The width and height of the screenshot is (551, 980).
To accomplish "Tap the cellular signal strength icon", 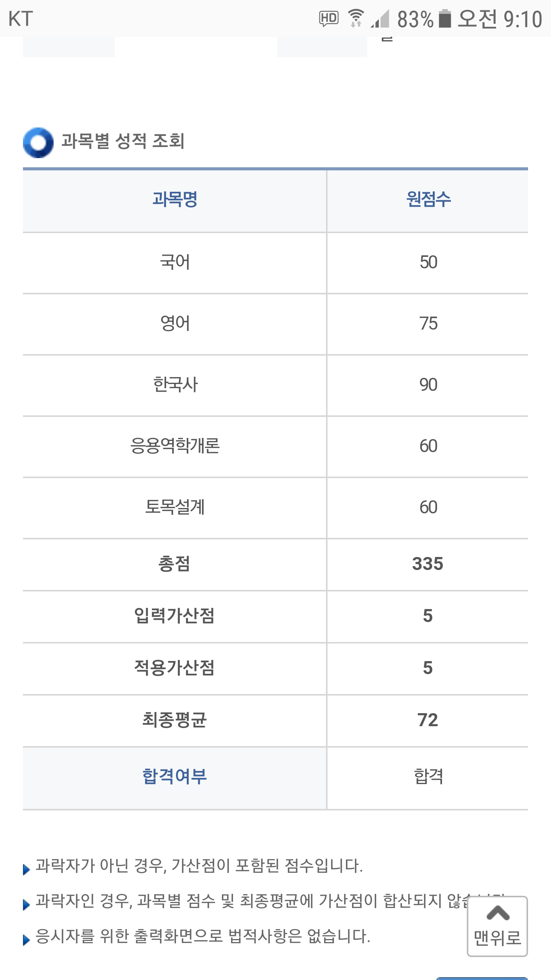I will click(x=380, y=19).
